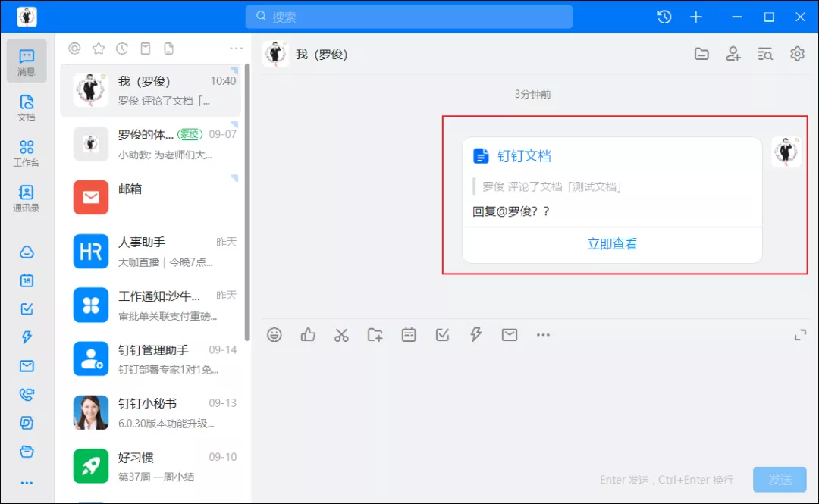Open the cloud disk icon in the sidebar
The height and width of the screenshot is (504, 819).
click(27, 252)
